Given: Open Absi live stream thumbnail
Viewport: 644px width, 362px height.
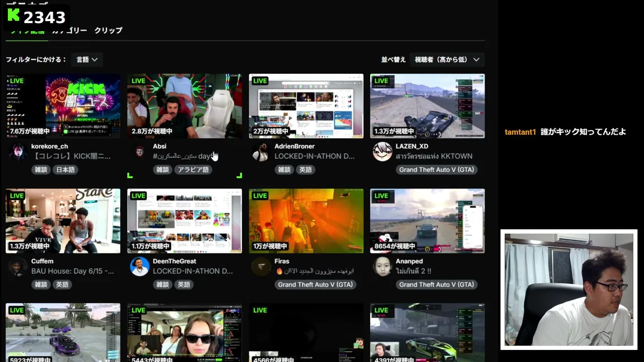Looking at the screenshot, I should (x=185, y=106).
